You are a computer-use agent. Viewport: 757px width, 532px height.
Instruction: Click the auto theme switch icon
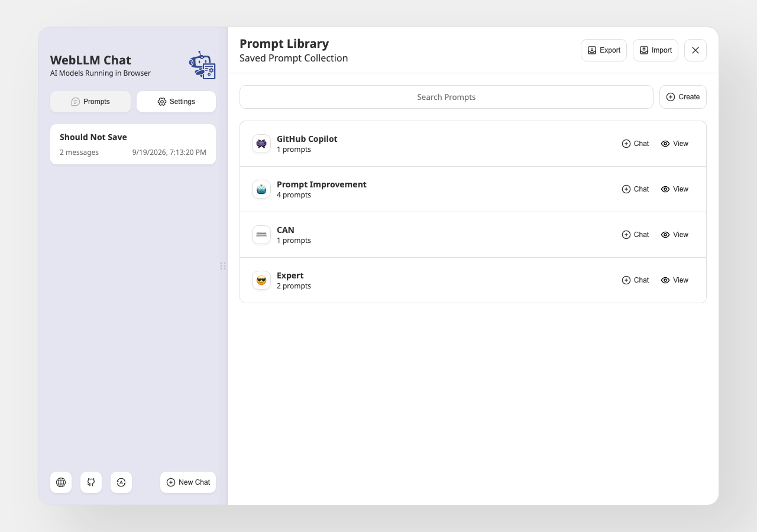[x=121, y=482]
